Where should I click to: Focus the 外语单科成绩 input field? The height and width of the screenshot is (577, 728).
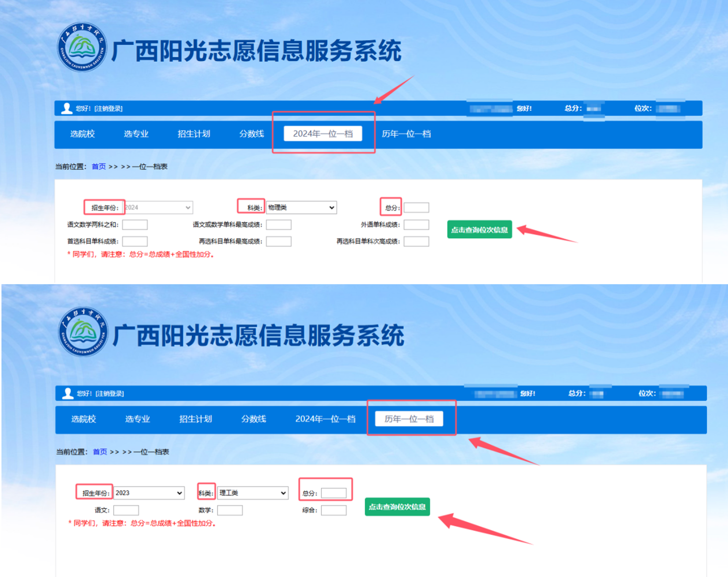416,225
